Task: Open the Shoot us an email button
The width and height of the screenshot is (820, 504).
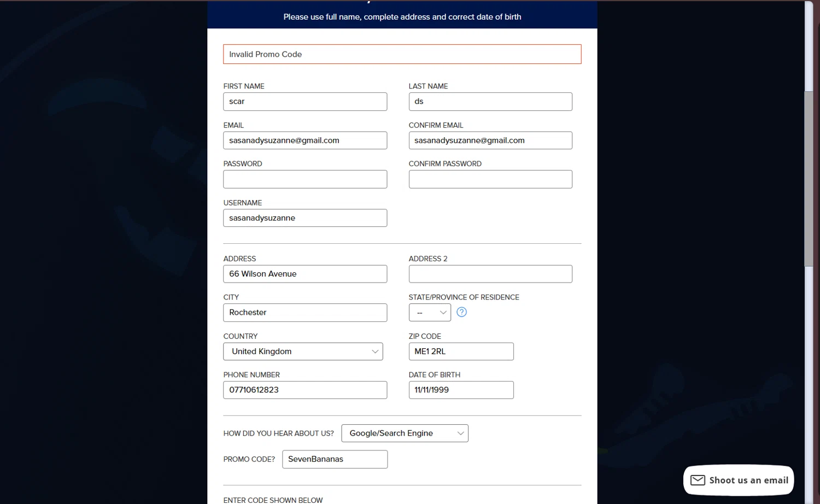Action: pos(739,480)
